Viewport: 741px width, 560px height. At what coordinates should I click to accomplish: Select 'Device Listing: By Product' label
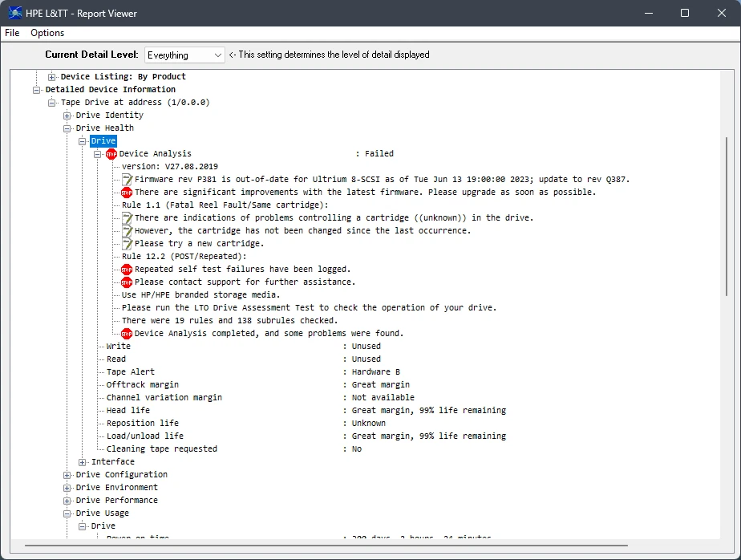123,76
